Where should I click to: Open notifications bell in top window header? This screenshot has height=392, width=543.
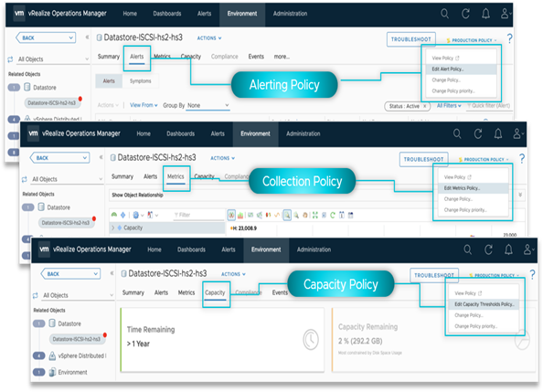485,14
